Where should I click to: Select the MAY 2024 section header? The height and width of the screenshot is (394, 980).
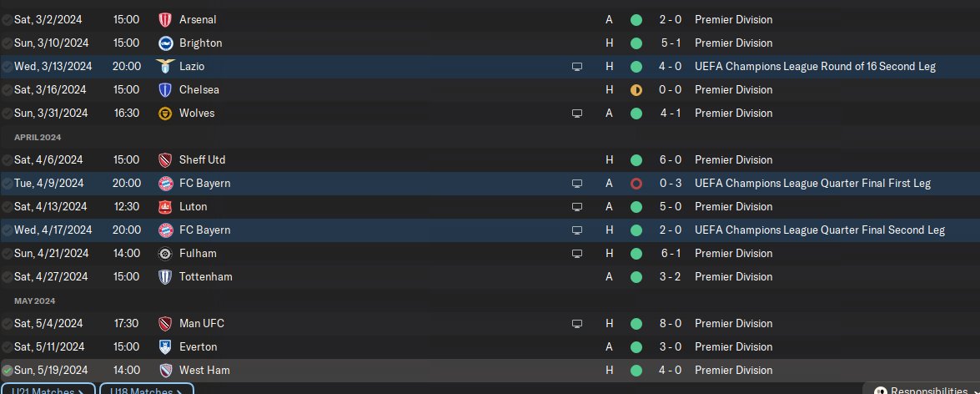pos(34,301)
